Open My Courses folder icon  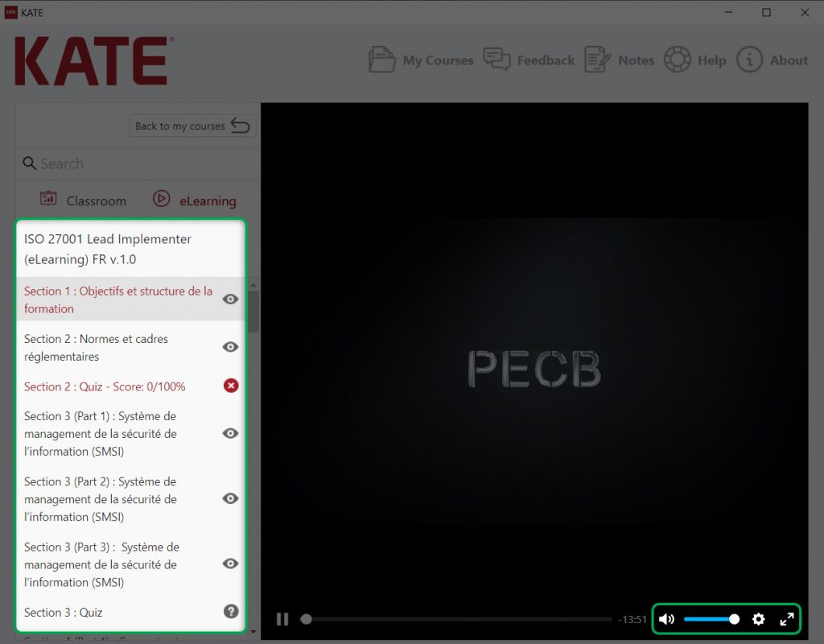pos(382,60)
